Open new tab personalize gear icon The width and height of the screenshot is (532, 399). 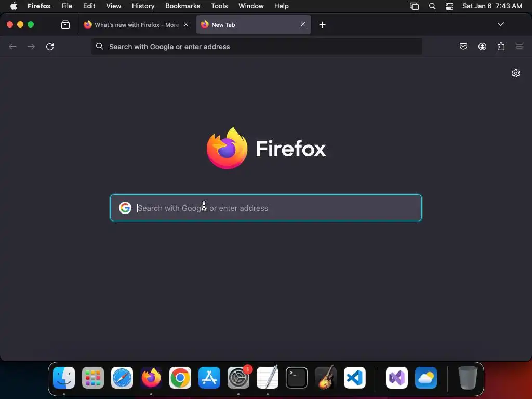tap(516, 73)
